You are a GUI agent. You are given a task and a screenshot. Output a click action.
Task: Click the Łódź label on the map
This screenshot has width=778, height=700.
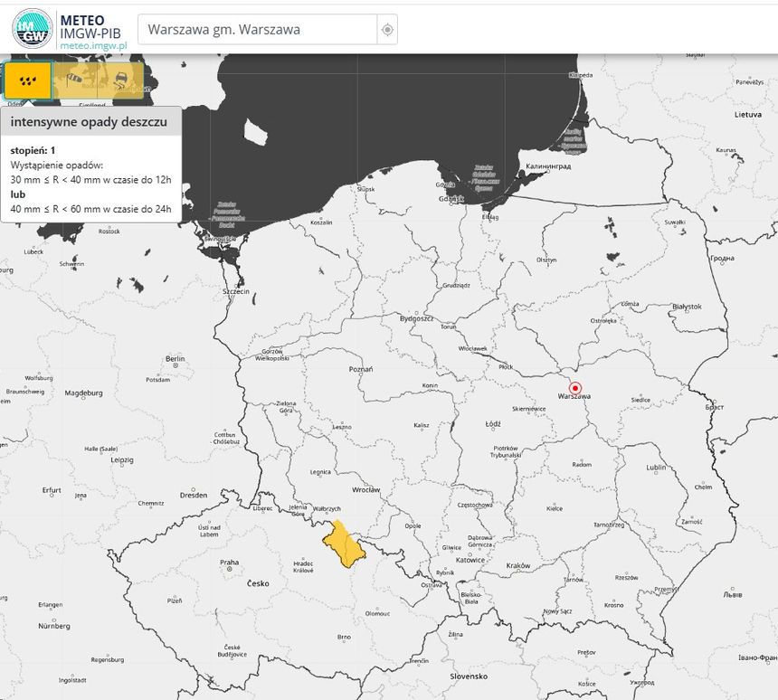(493, 424)
